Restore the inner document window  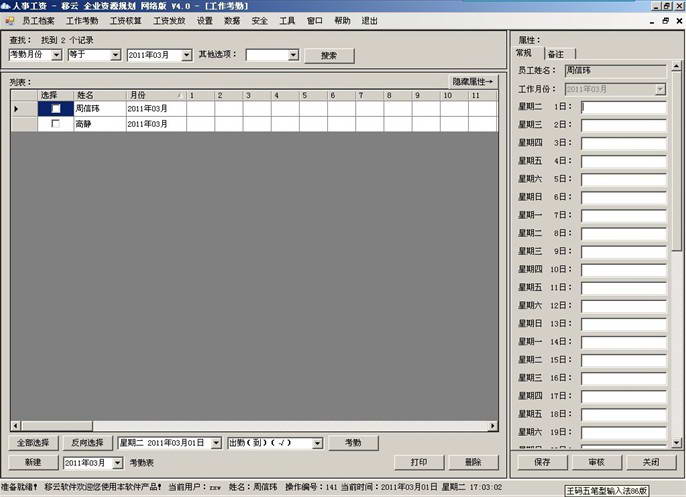tap(666, 21)
